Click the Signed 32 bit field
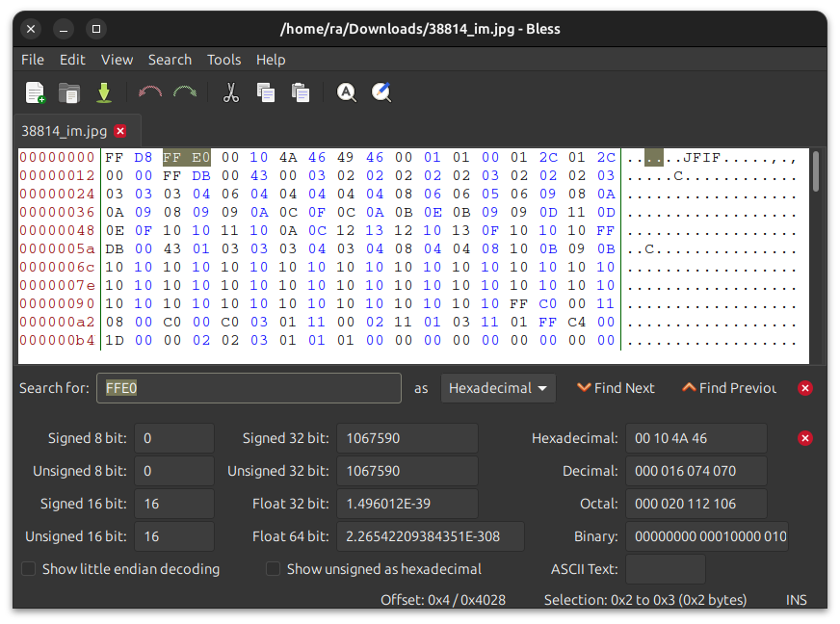Viewport: 840px width, 624px height. (407, 438)
